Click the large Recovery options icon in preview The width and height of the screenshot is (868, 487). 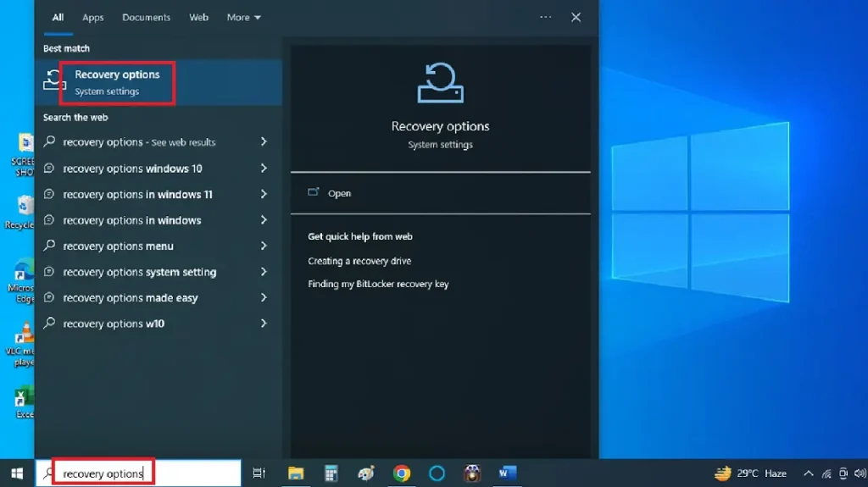440,82
